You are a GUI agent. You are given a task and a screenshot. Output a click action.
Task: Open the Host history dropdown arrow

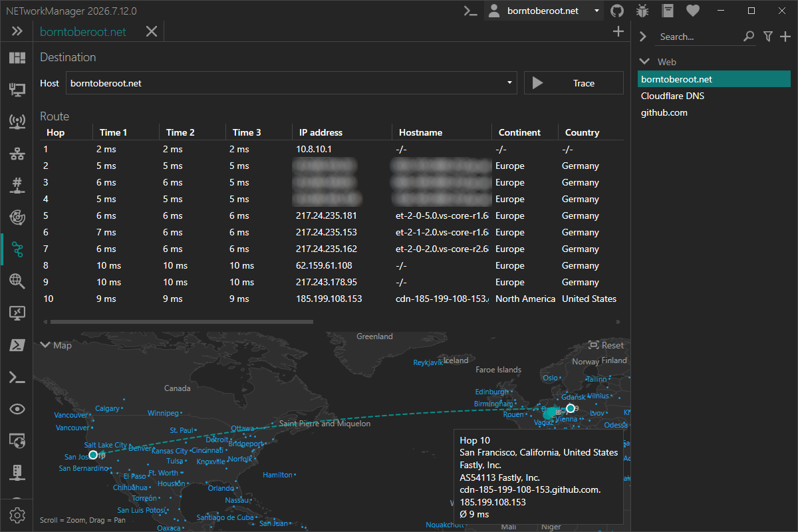pyautogui.click(x=510, y=83)
